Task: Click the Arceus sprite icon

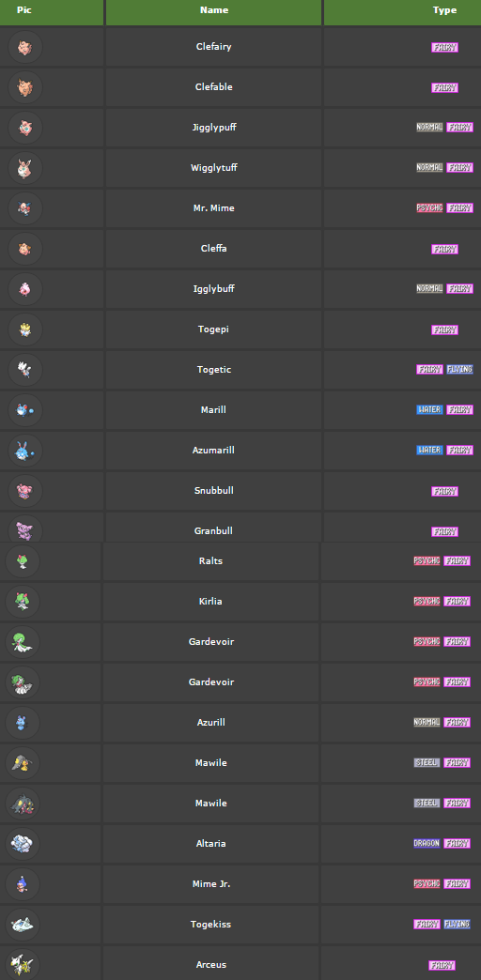Action: pos(23,964)
